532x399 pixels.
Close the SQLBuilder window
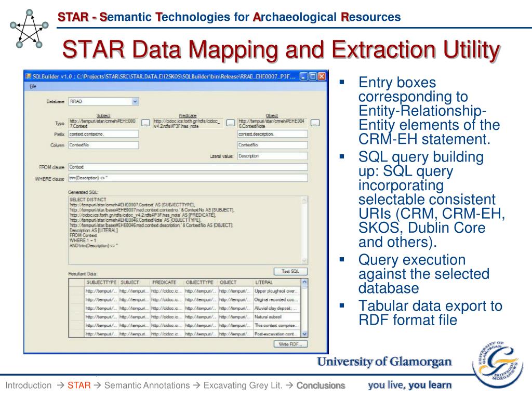pyautogui.click(x=322, y=76)
